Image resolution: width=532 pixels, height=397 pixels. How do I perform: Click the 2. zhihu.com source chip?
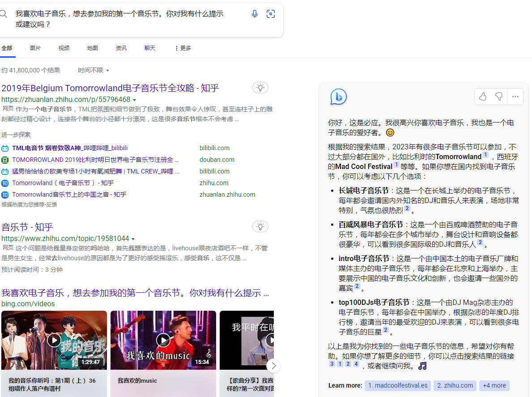[455, 385]
